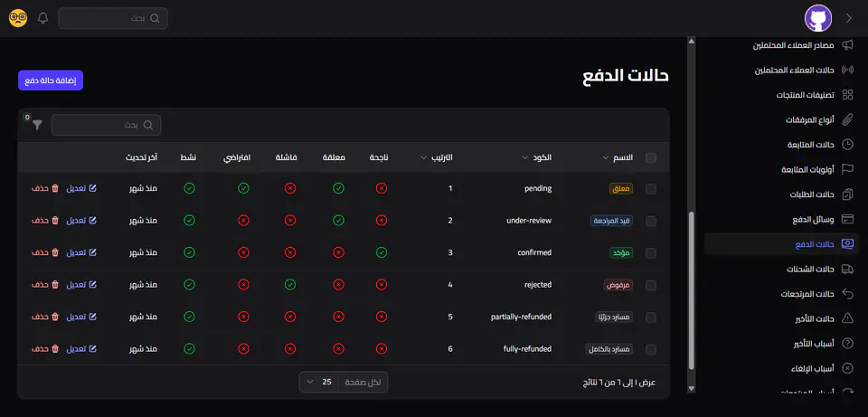The height and width of the screenshot is (417, 868).
Task: Edit the confirmed payment status row
Action: pos(81,252)
